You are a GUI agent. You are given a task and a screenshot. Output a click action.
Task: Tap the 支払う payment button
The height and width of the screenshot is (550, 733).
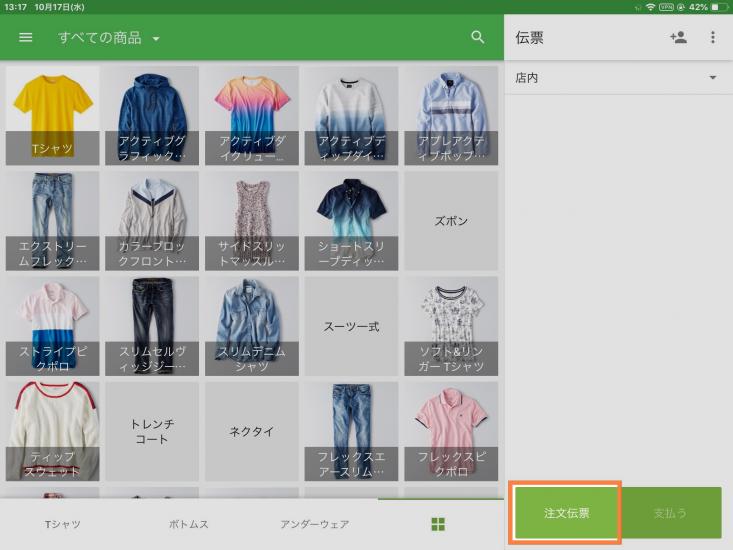click(670, 513)
